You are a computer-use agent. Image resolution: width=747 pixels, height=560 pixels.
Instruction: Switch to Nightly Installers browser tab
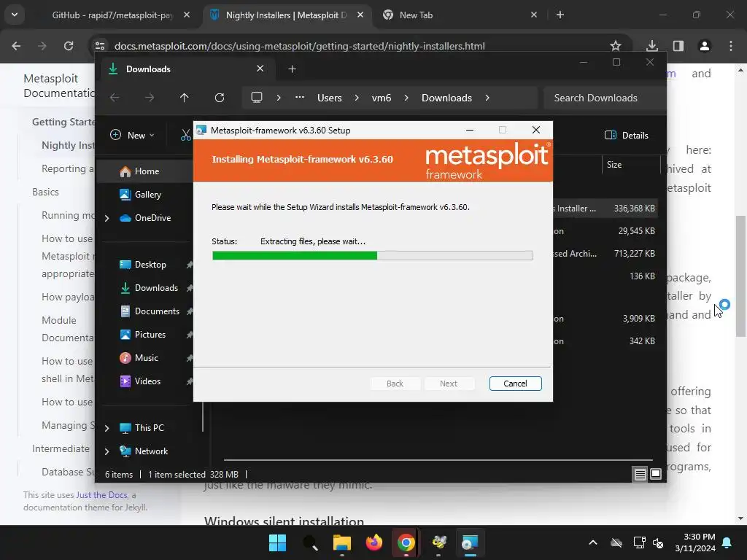pos(286,15)
